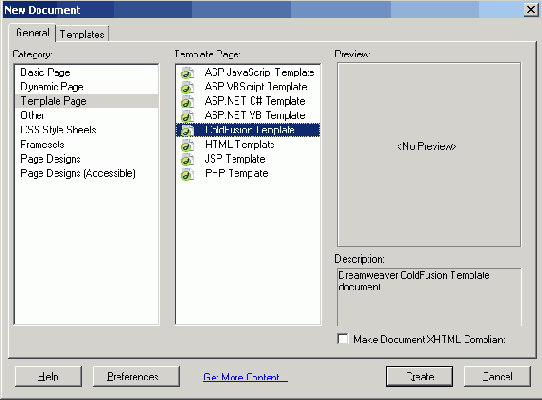Image resolution: width=542 pixels, height=400 pixels.
Task: Pick Page Designs (Accessible) category
Action: coord(78,173)
